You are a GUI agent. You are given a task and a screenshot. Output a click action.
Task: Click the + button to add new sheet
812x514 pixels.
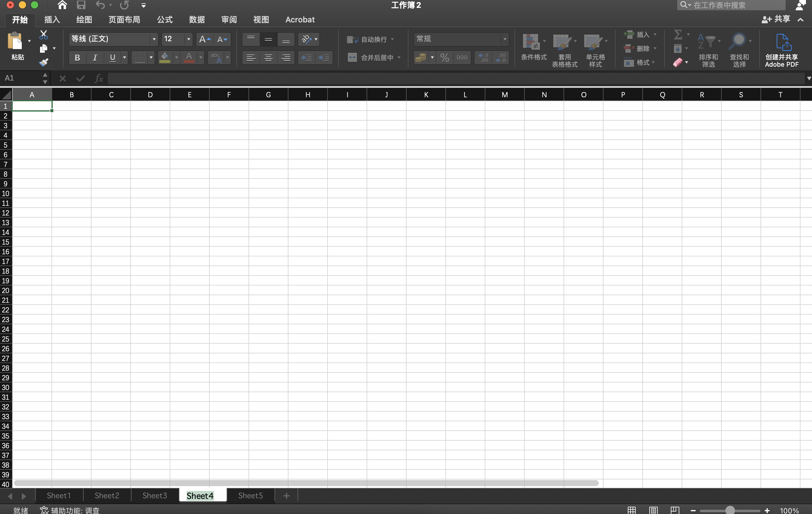(x=286, y=496)
